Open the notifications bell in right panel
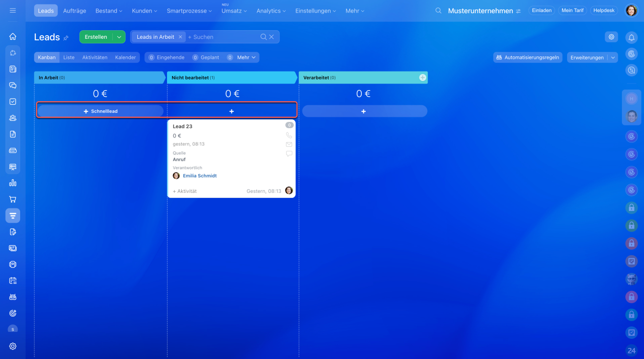 click(631, 37)
